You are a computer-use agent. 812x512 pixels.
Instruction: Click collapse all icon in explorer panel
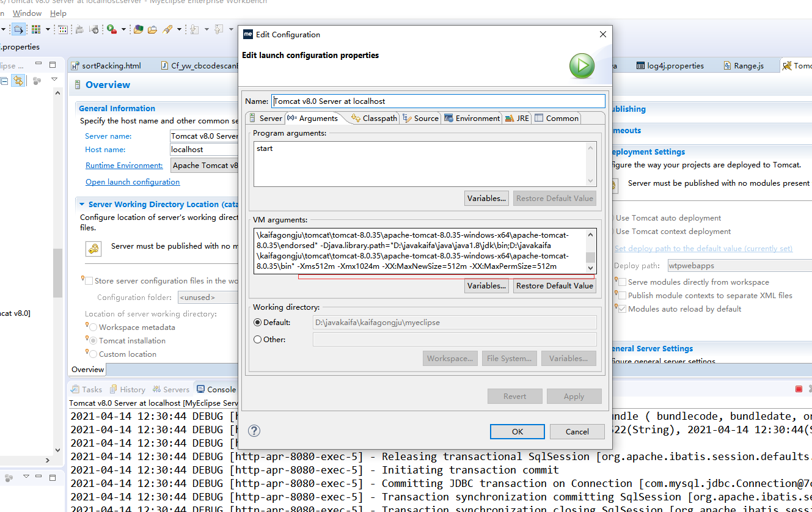[x=4, y=81]
